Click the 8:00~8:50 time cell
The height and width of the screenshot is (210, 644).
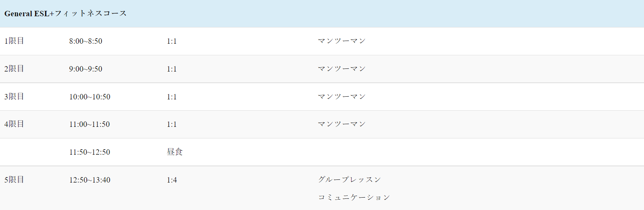(x=86, y=41)
